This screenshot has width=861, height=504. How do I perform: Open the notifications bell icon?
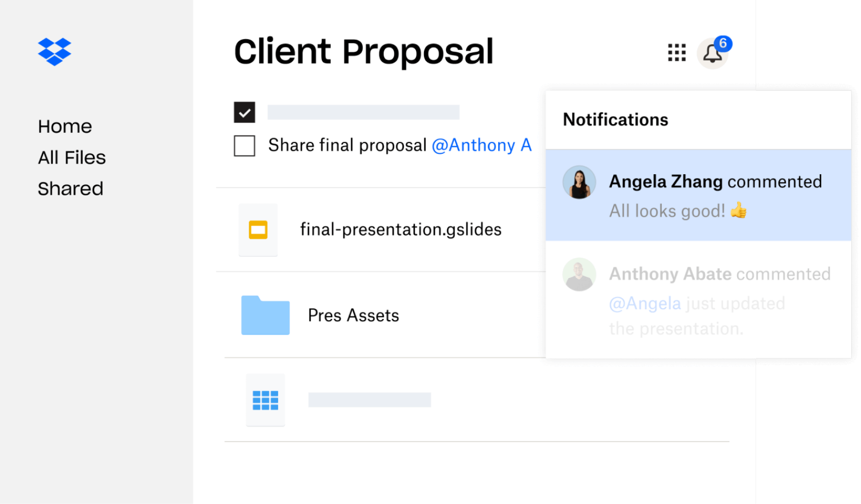(x=712, y=53)
